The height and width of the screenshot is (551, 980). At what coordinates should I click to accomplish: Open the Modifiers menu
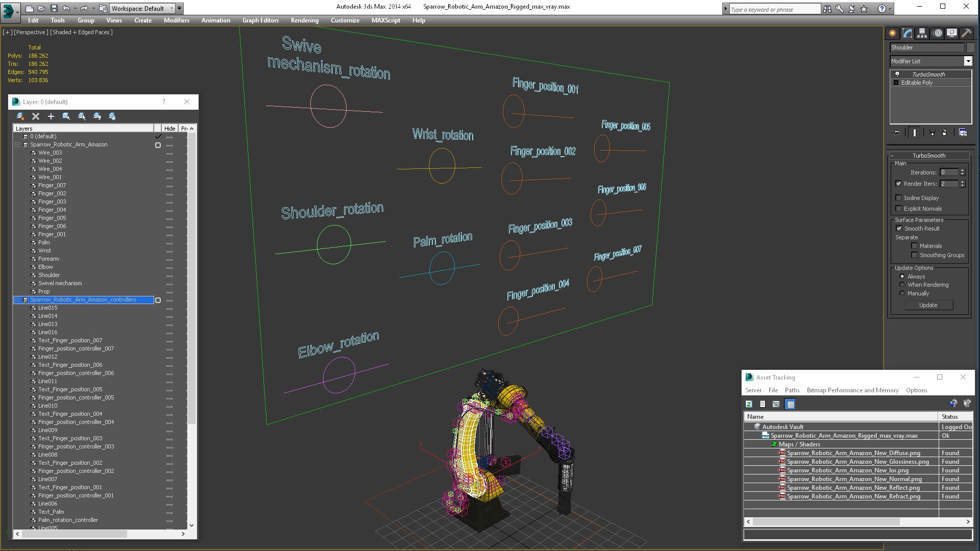pyautogui.click(x=176, y=20)
